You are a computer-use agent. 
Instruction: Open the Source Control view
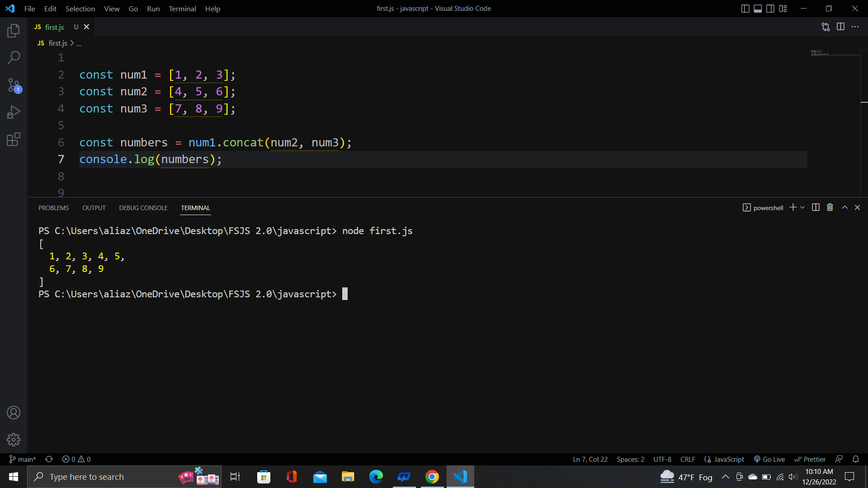14,85
